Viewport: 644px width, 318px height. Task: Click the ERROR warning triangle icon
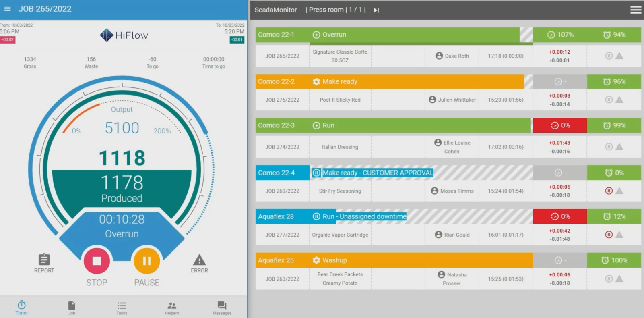pos(199,260)
